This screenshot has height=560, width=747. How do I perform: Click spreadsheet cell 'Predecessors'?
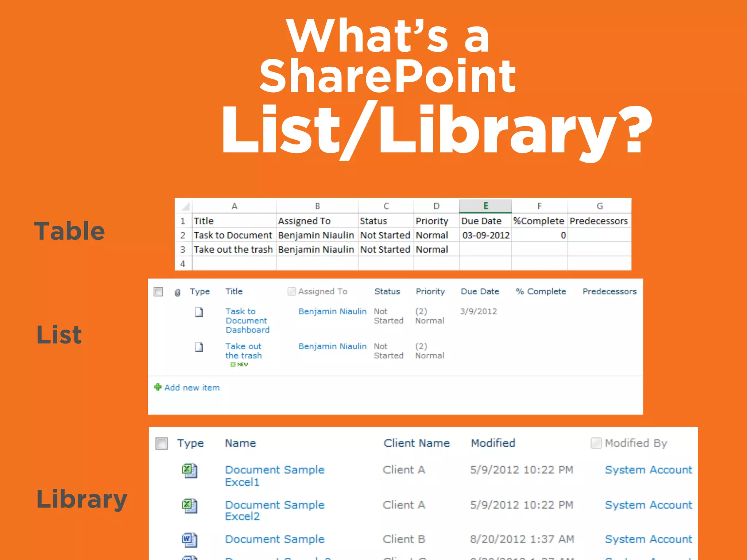coord(599,221)
